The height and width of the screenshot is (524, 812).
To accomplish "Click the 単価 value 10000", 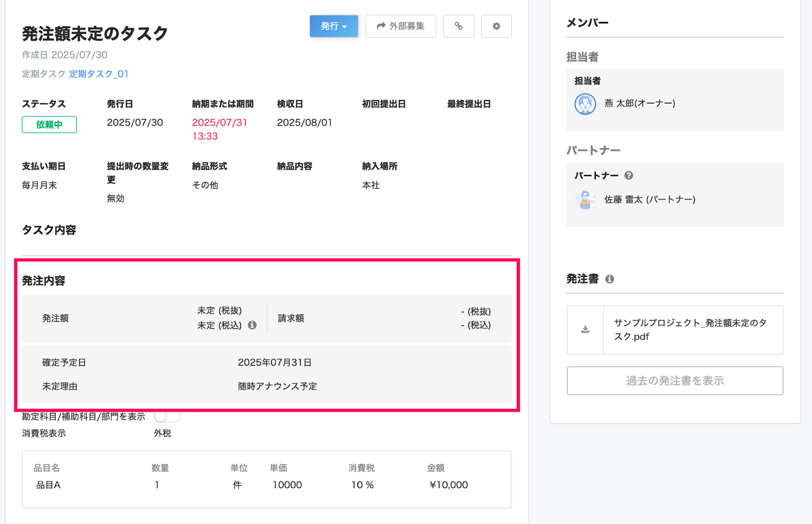I will (x=287, y=485).
